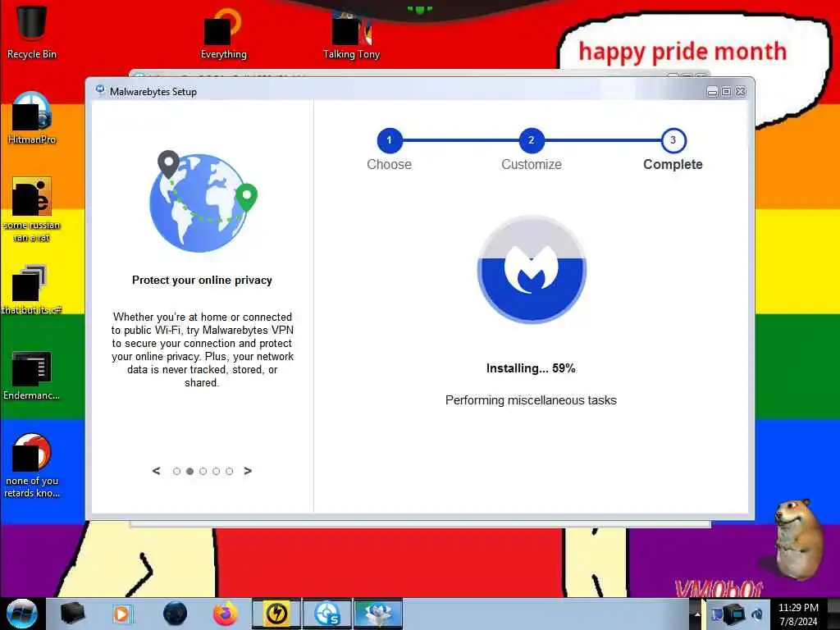840x630 pixels.
Task: Click step 1 Choose circle
Action: [x=390, y=140]
